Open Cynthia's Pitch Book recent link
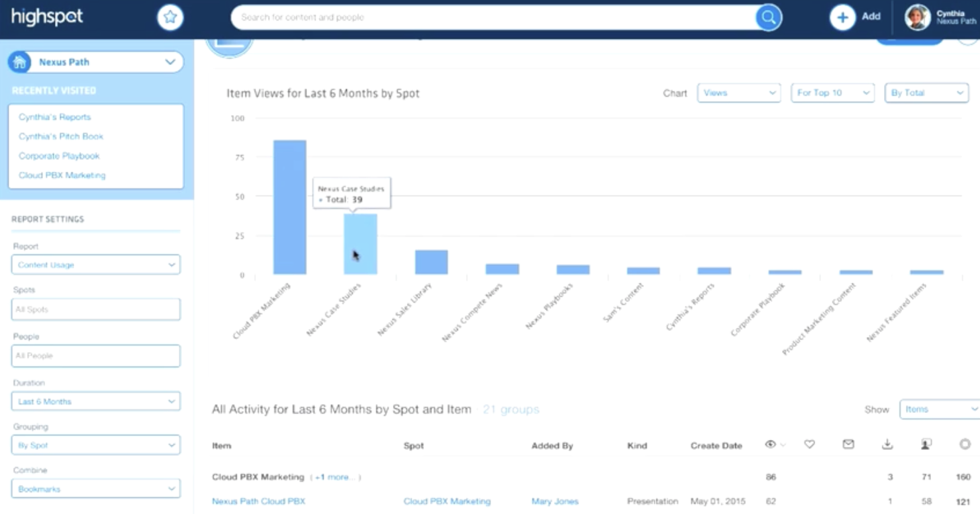Image resolution: width=980 pixels, height=514 pixels. tap(61, 136)
